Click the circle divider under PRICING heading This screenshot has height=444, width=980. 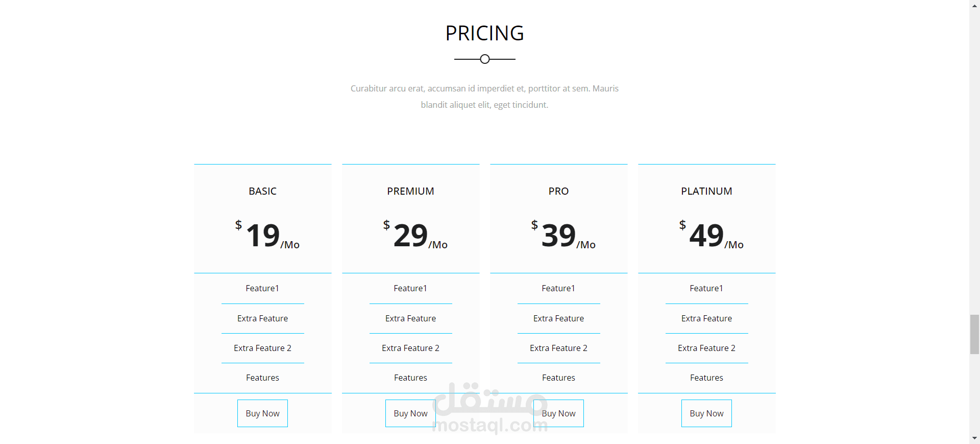coord(485,59)
